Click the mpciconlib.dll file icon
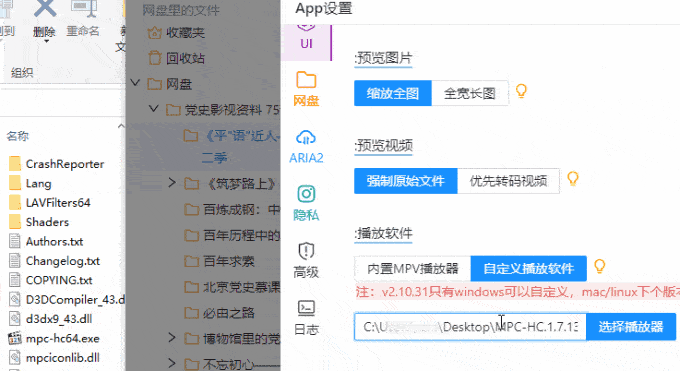 pos(15,358)
